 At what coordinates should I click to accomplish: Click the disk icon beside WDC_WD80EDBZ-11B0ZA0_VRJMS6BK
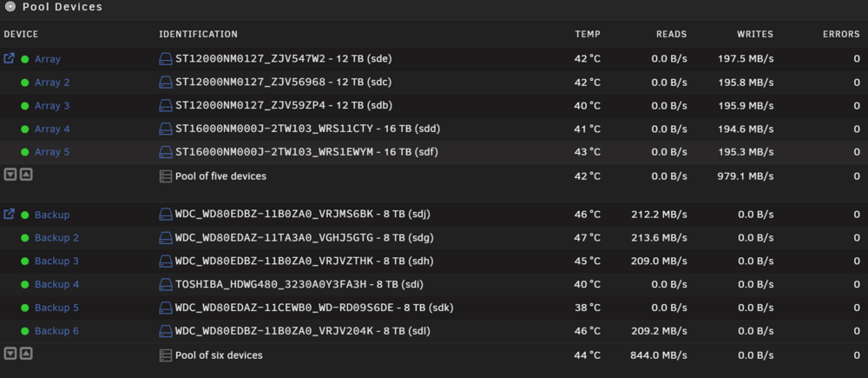166,214
